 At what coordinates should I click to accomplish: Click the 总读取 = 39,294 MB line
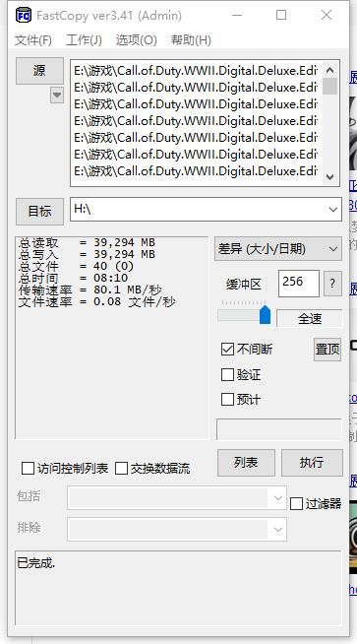tap(87, 242)
